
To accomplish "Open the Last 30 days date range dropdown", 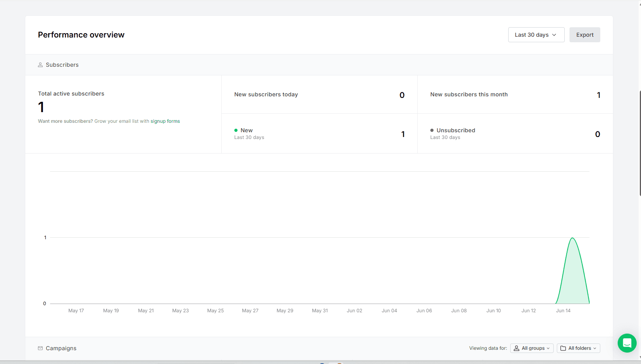I will point(536,35).
